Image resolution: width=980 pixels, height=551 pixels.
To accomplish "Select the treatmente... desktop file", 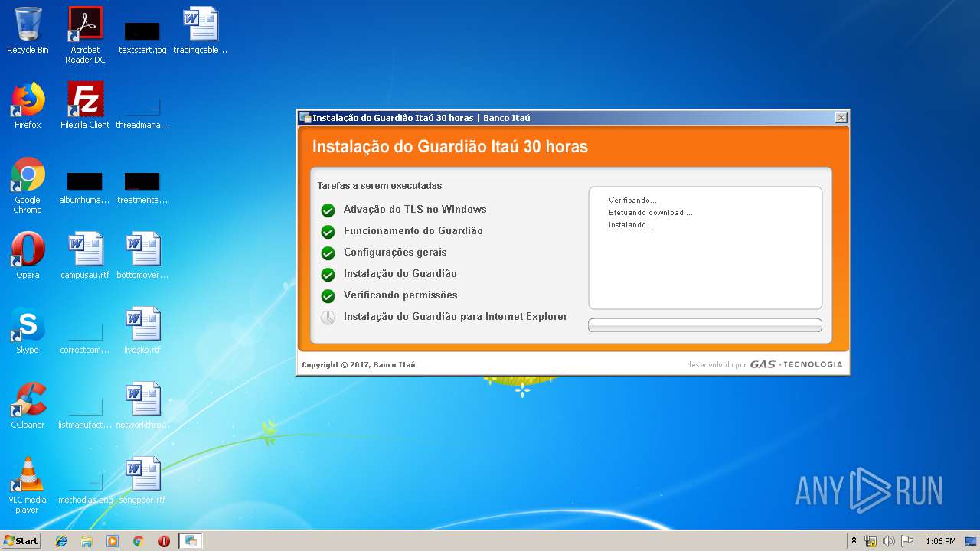I will [x=142, y=187].
